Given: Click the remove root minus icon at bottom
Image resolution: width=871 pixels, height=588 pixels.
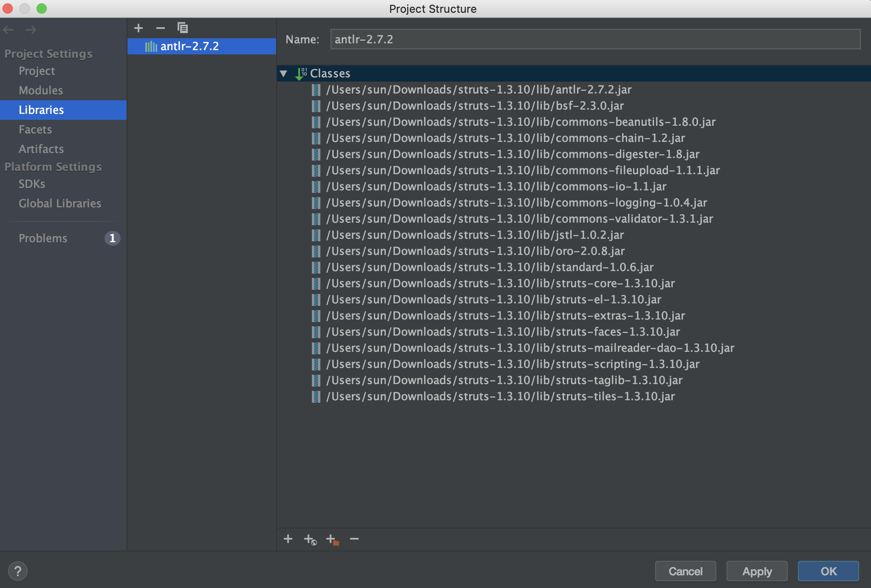Looking at the screenshot, I should 354,539.
